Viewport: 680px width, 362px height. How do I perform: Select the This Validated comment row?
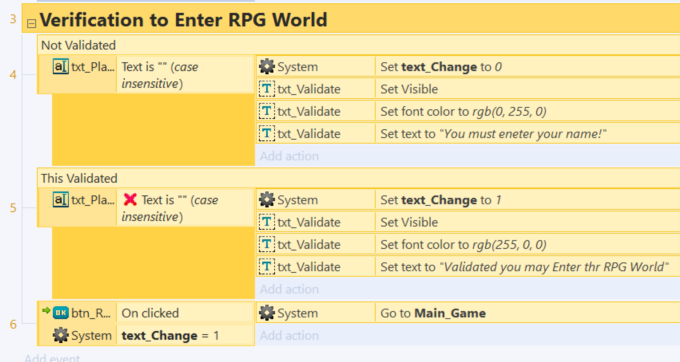pos(359,178)
